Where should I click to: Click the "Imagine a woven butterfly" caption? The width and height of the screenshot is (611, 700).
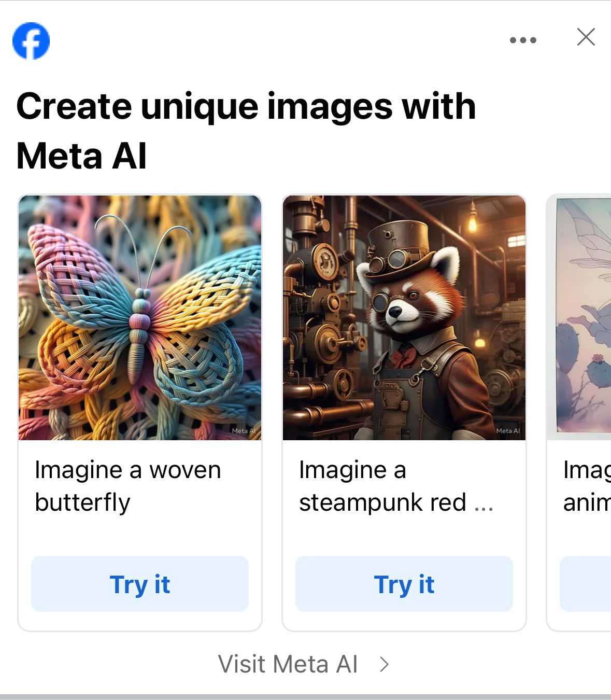click(128, 486)
